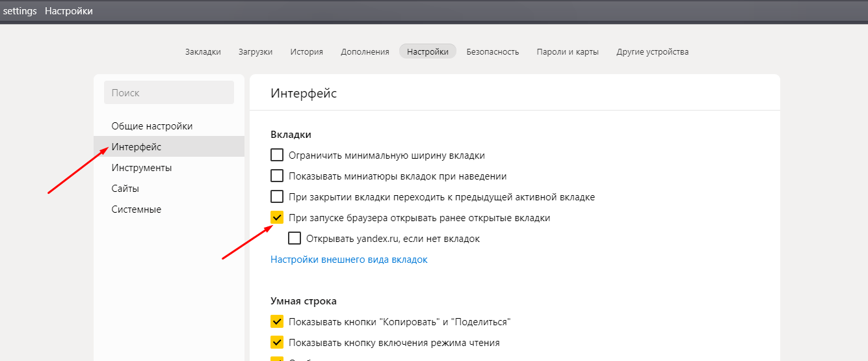Screen dimensions: 868x361
Task: Switch to the Другие устройства tab
Action: tap(652, 52)
